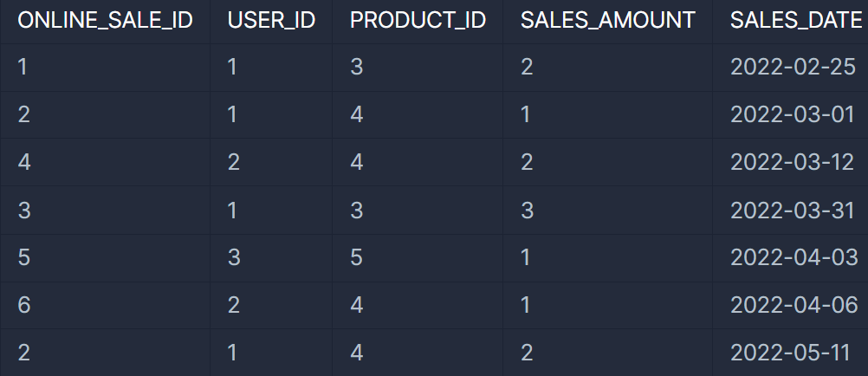The image size is (868, 376).
Task: Select the SALES_AMOUNT column header
Action: click(x=608, y=21)
